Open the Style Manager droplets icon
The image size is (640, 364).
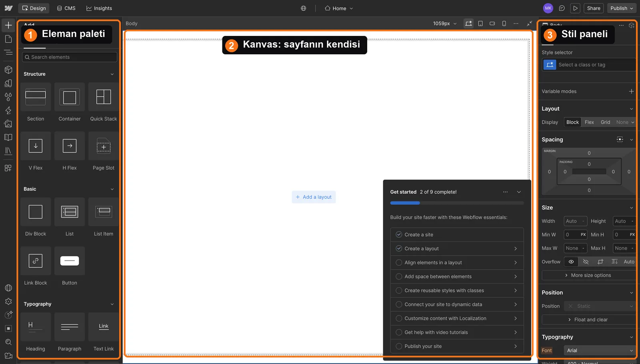click(x=8, y=97)
